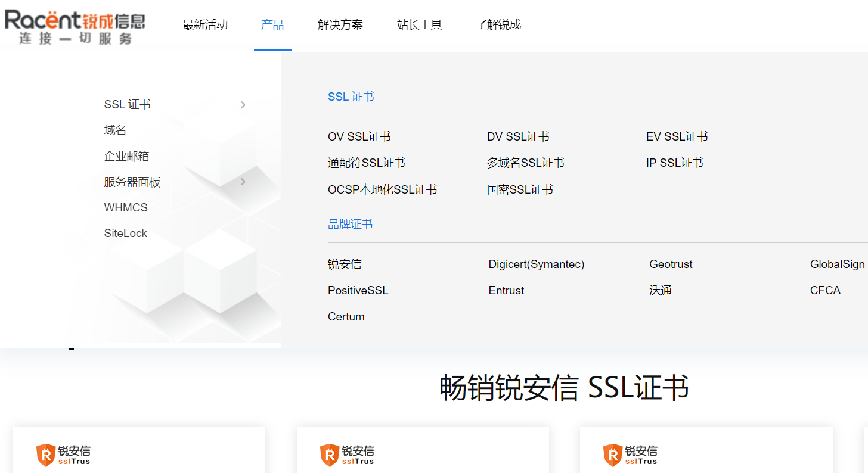The width and height of the screenshot is (868, 473).
Task: Open the OCSP本地化SSL证书 link
Action: pos(382,189)
